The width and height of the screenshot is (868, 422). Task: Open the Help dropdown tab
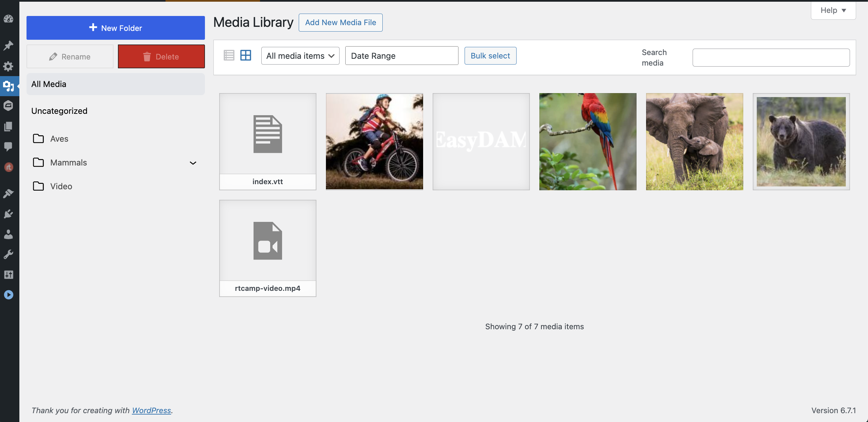click(x=833, y=11)
